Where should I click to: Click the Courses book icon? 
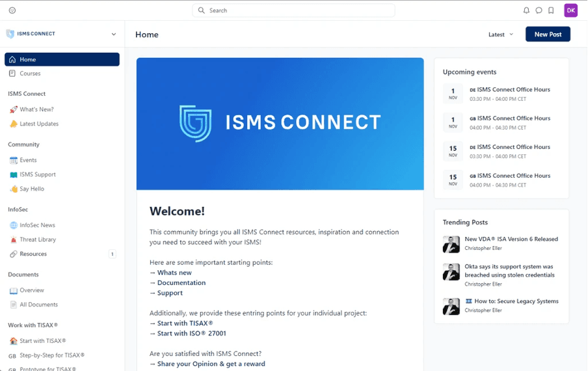coord(12,74)
